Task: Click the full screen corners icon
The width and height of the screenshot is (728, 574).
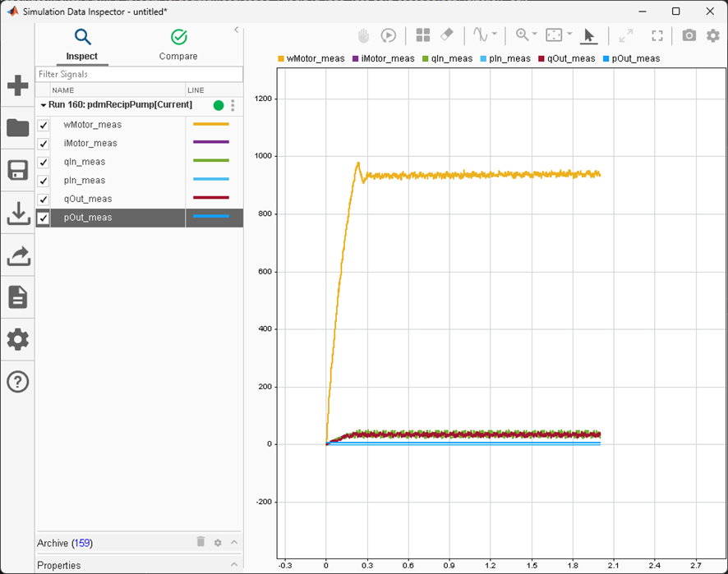Action: coord(657,35)
